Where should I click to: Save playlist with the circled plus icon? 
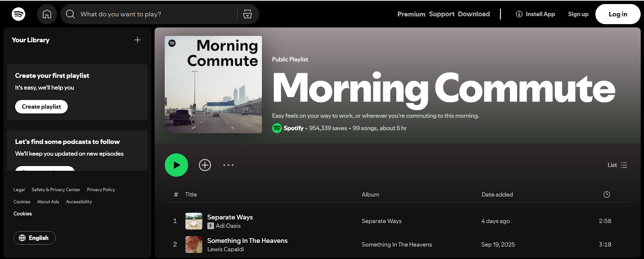(x=205, y=165)
